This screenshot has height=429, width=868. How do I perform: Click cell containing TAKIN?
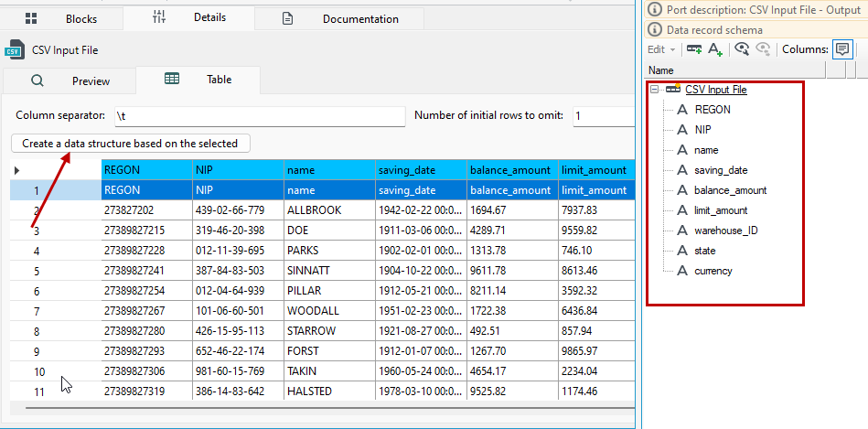329,371
